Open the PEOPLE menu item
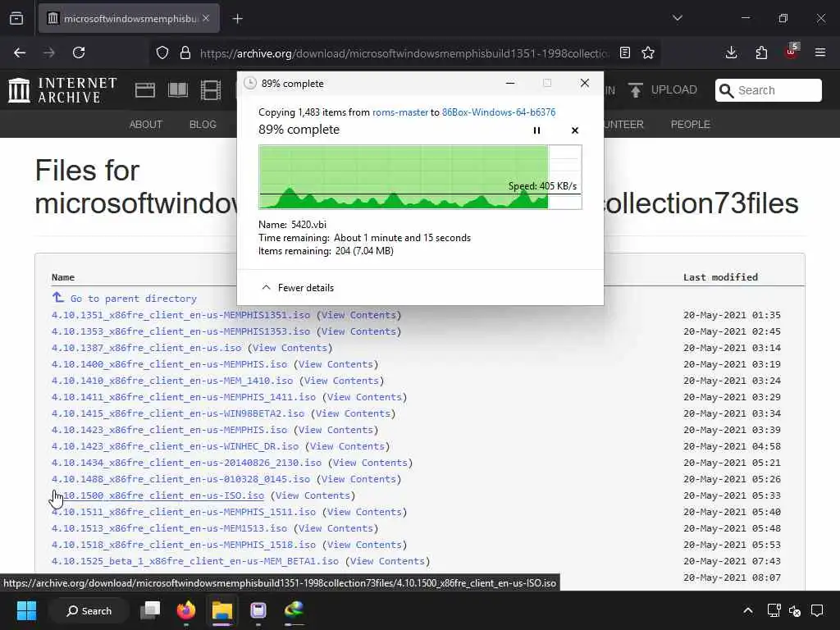This screenshot has height=630, width=840. (691, 125)
